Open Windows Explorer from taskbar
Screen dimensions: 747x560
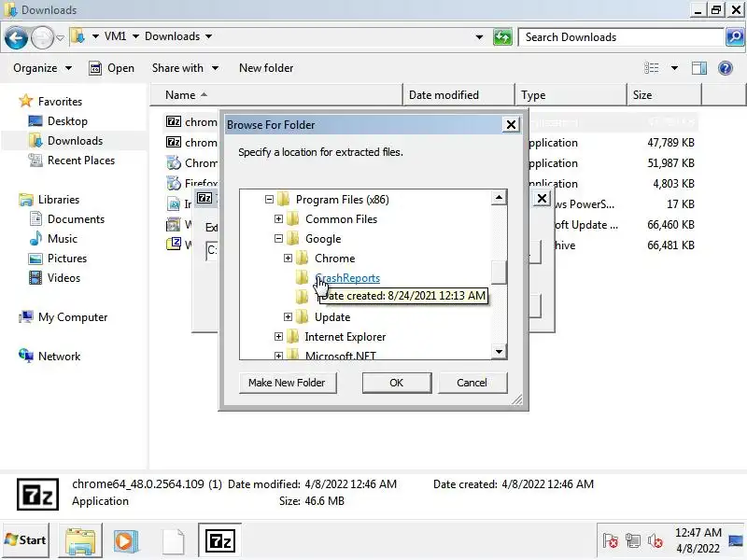[x=80, y=541]
